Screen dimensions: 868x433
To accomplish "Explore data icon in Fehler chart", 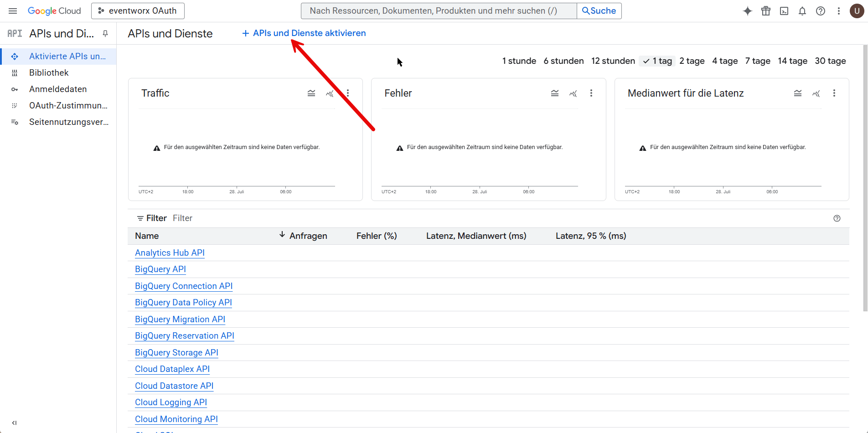I will [573, 93].
